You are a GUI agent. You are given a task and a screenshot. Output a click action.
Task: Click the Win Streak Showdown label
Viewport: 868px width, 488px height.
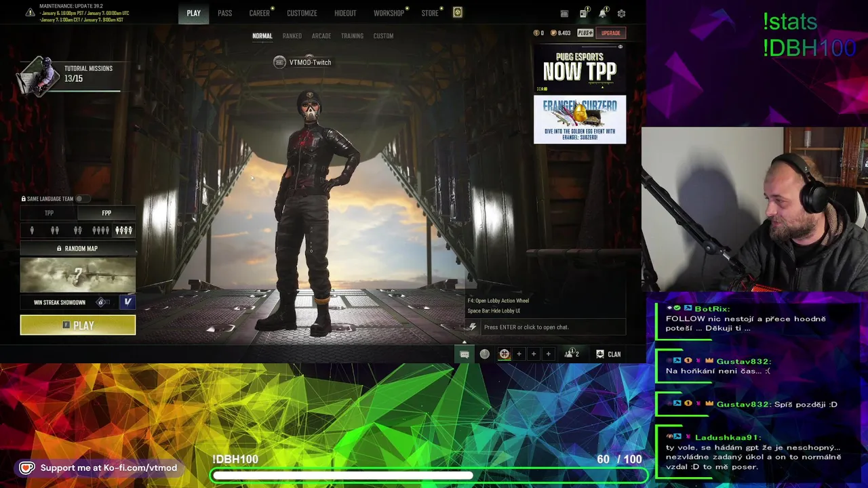pos(60,302)
